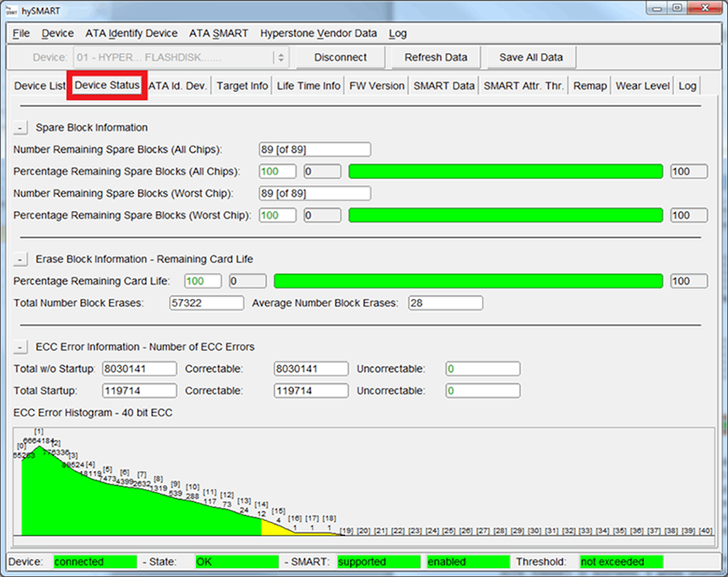Open the Life Time Info tab
This screenshot has height=577, width=728.
click(308, 86)
